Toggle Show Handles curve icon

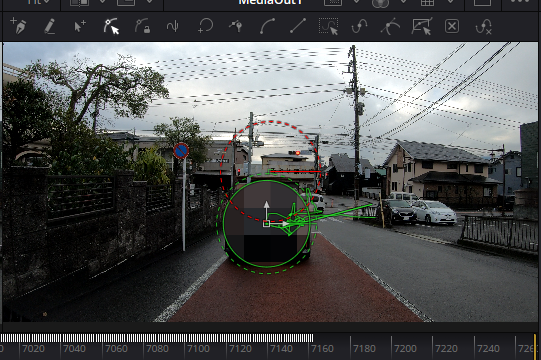[390, 26]
